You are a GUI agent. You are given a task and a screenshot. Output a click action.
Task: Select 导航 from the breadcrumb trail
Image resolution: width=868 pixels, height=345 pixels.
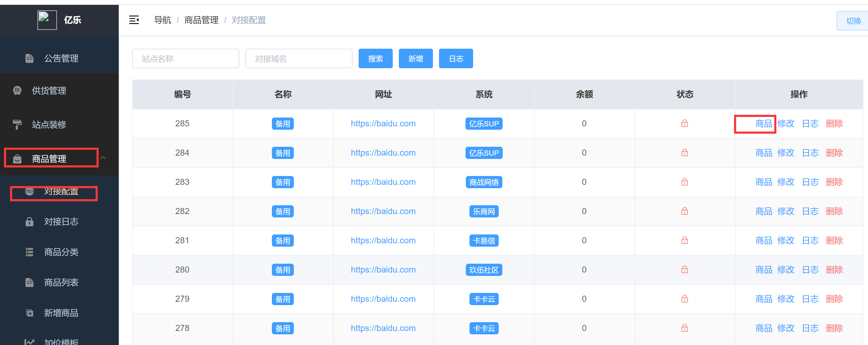click(x=162, y=20)
